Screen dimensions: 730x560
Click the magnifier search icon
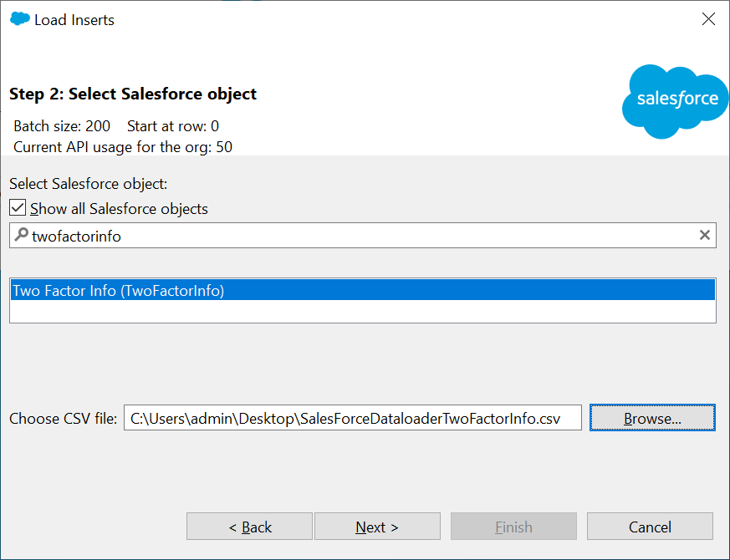[x=21, y=235]
